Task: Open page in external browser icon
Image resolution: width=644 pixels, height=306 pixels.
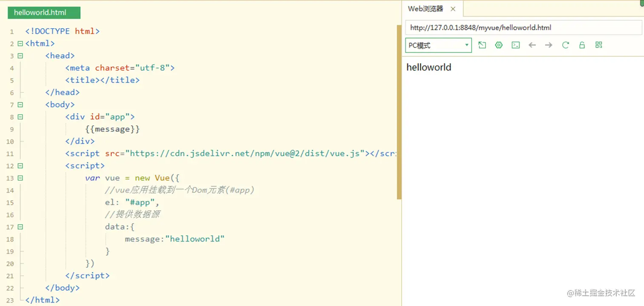Action: click(482, 45)
